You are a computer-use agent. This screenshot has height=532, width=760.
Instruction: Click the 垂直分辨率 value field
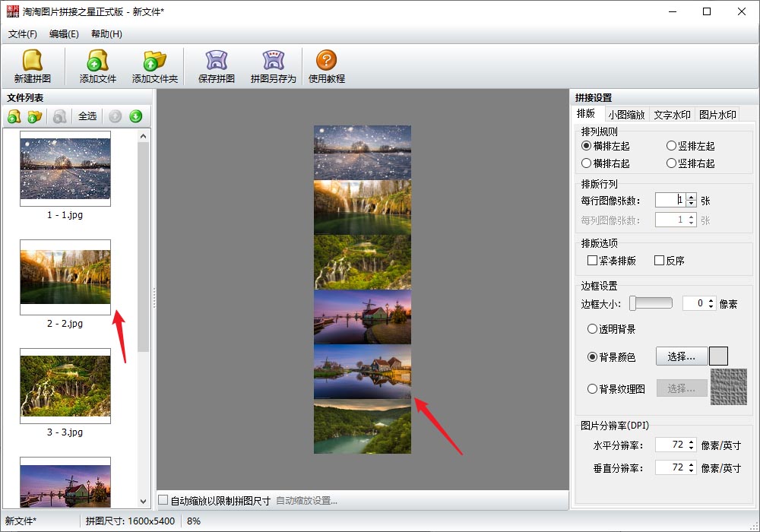(671, 467)
